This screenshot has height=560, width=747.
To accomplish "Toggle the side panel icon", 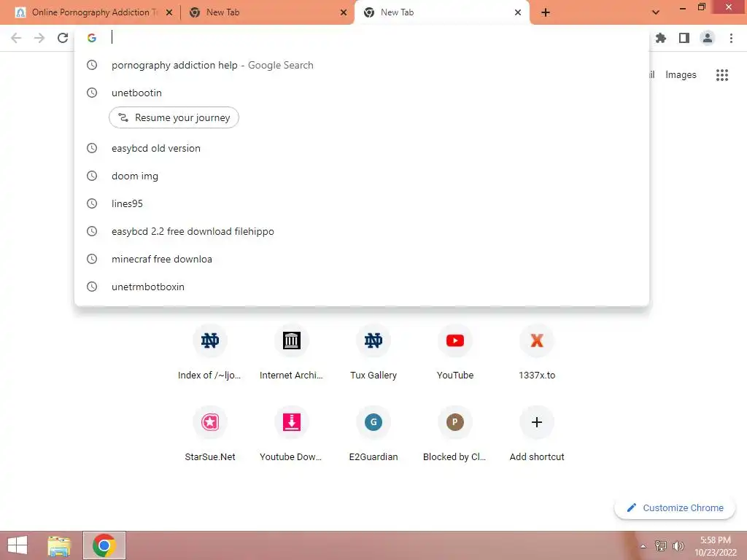I will (684, 38).
